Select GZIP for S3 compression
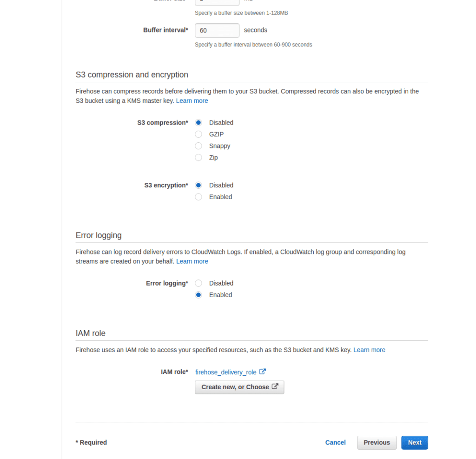This screenshot has height=459, width=476. tap(198, 134)
